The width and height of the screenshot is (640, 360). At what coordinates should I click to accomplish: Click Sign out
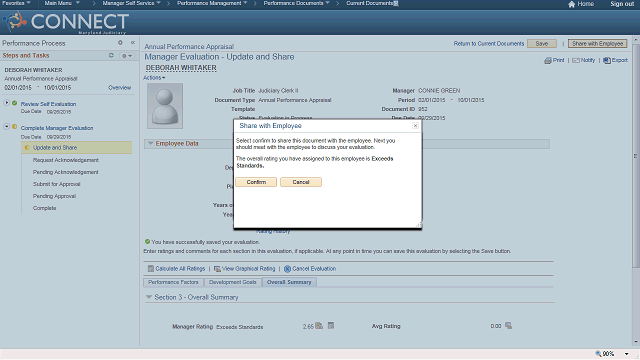click(x=622, y=4)
